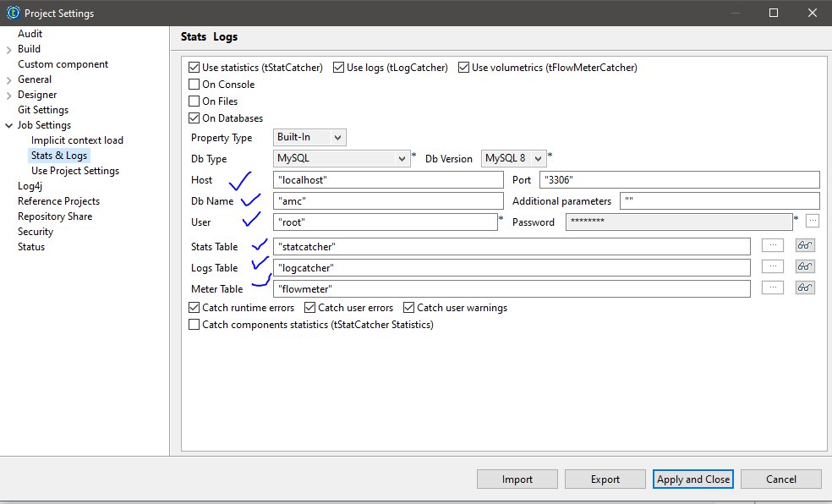Click the glasses icon beside Logs Table
This screenshot has width=832, height=504.
pyautogui.click(x=805, y=266)
